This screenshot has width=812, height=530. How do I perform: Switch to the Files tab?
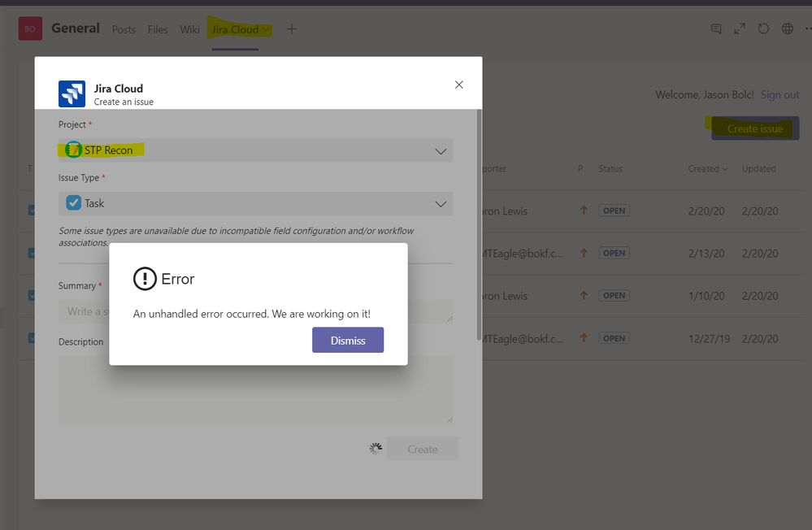[158, 29]
